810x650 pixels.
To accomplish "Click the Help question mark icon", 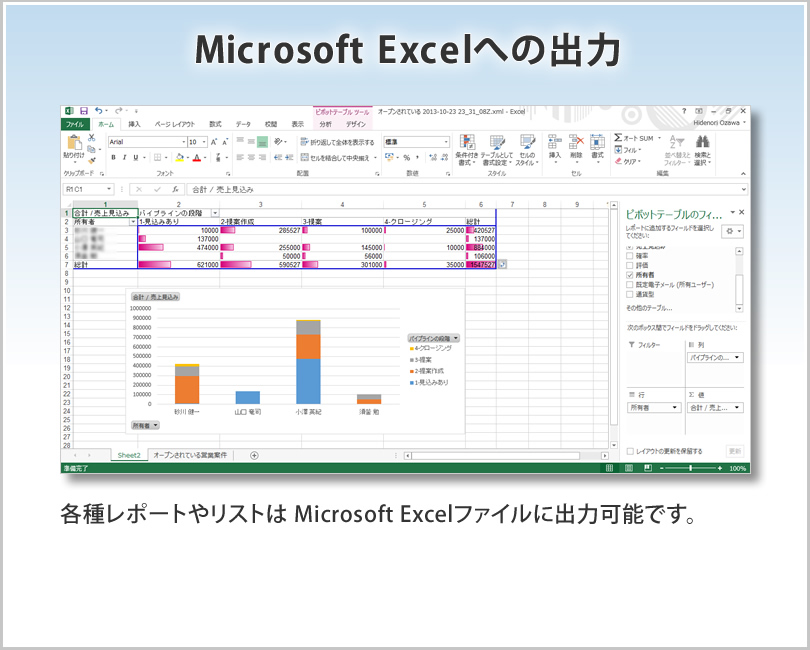I will pyautogui.click(x=684, y=111).
